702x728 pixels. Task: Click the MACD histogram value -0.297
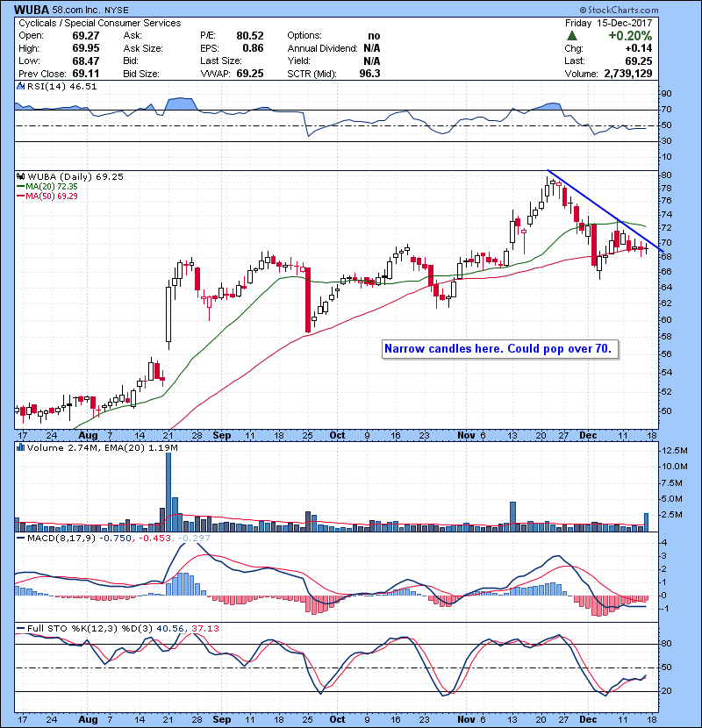coord(194,539)
